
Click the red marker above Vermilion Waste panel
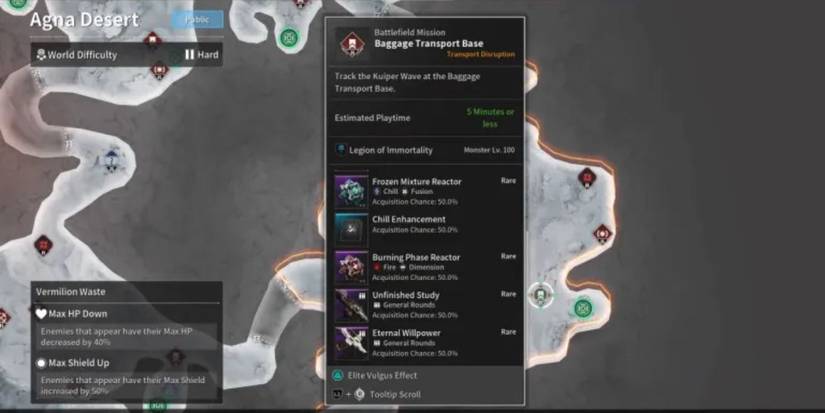pyautogui.click(x=43, y=245)
